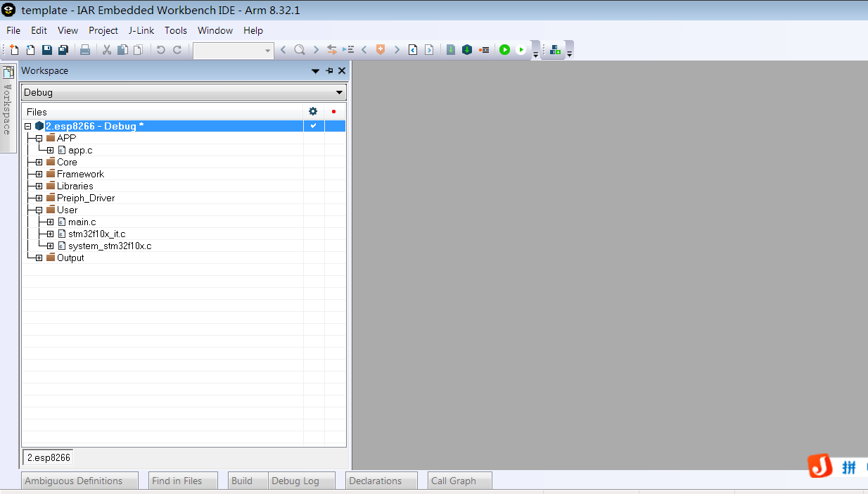
Task: Expand the Preiph_Driver folder
Action: click(39, 198)
